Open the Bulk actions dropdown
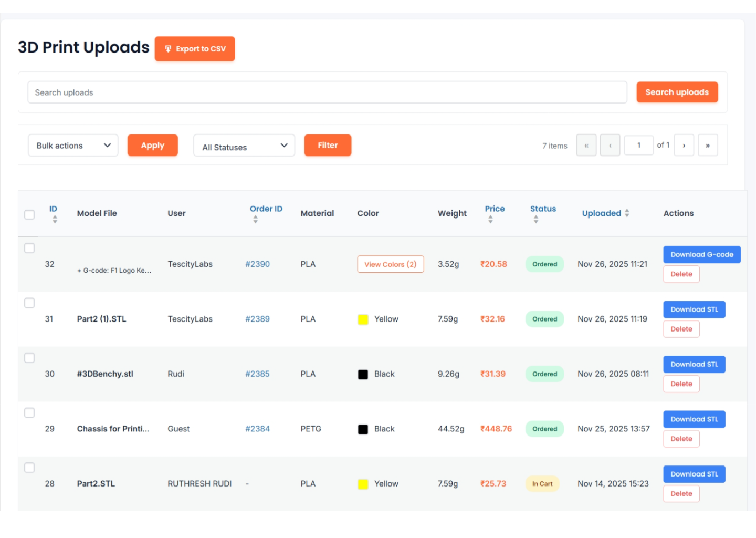Image resolution: width=756 pixels, height=538 pixels. click(73, 146)
